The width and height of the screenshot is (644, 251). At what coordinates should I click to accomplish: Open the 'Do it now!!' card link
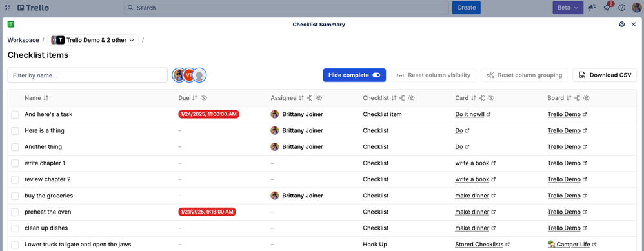coord(469,115)
